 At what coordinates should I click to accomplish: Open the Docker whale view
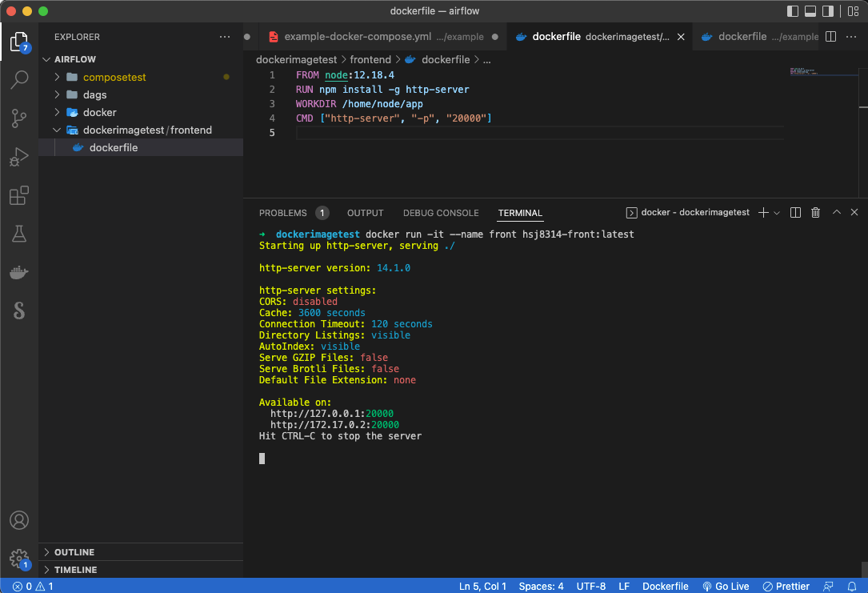tap(19, 272)
